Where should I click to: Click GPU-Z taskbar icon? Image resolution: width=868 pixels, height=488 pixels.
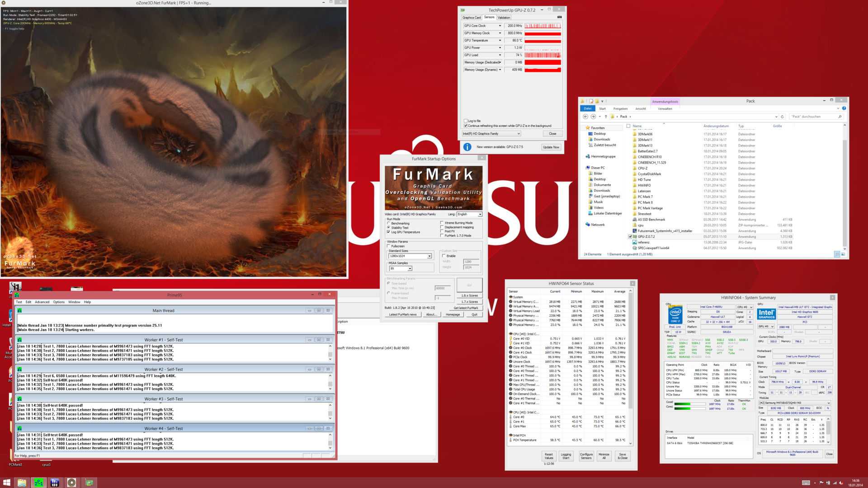click(90, 483)
